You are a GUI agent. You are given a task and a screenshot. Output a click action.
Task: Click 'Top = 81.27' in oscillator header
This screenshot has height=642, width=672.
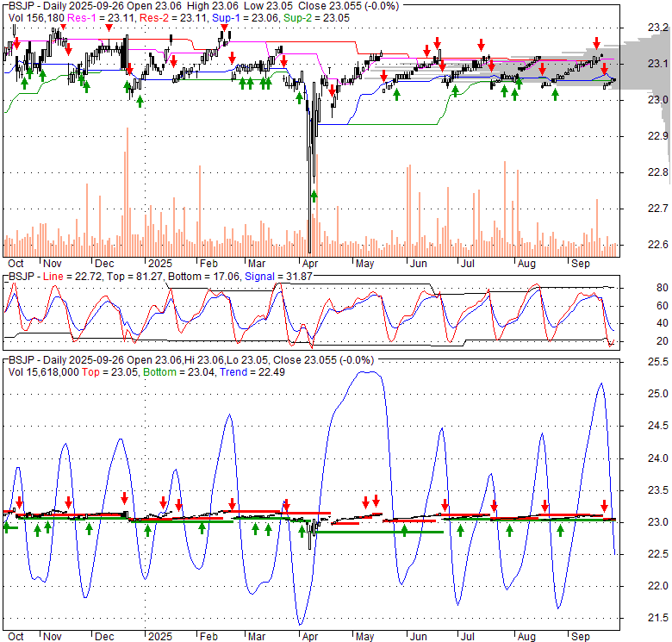pos(135,277)
